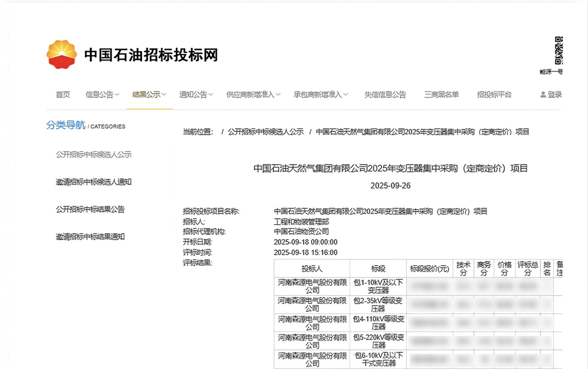Click the main article title heading
The height and width of the screenshot is (369, 588).
pos(390,168)
